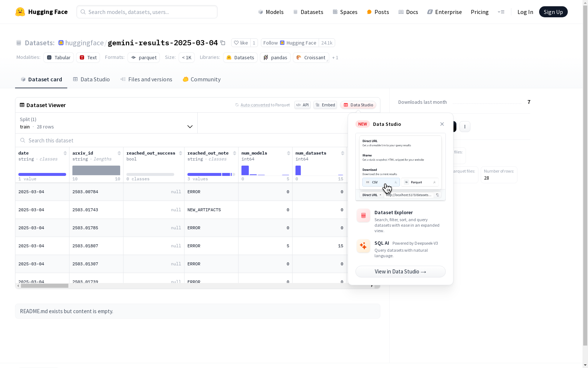Open the Docs page
This screenshot has width=588, height=368.
pyautogui.click(x=408, y=12)
